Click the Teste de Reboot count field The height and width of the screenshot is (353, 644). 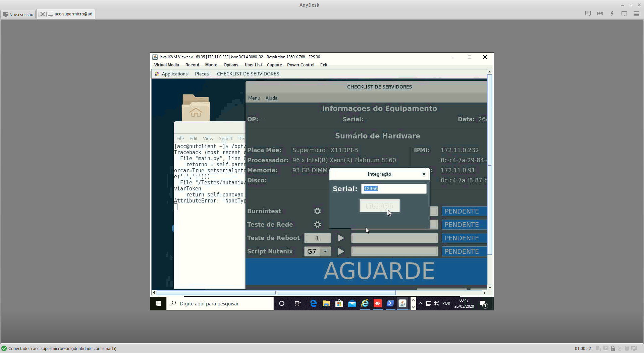pyautogui.click(x=317, y=238)
